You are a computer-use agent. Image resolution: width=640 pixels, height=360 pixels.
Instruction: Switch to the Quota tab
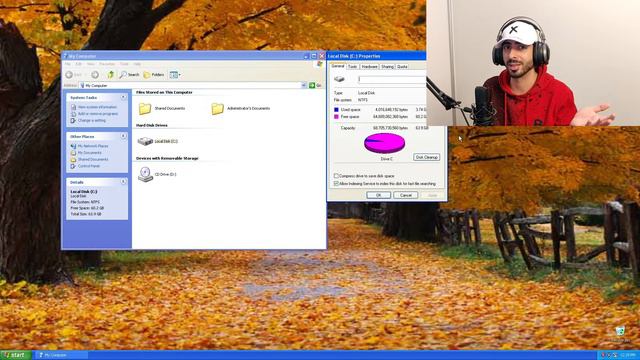(x=402, y=67)
